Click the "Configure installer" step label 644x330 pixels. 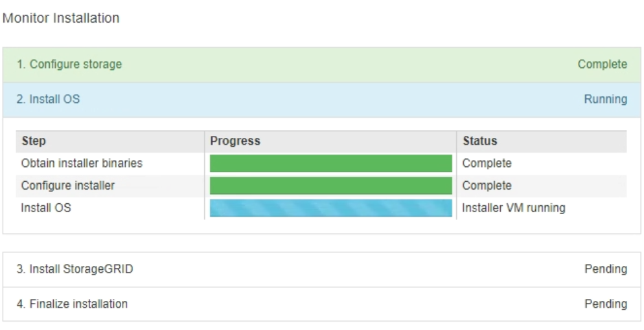point(68,185)
